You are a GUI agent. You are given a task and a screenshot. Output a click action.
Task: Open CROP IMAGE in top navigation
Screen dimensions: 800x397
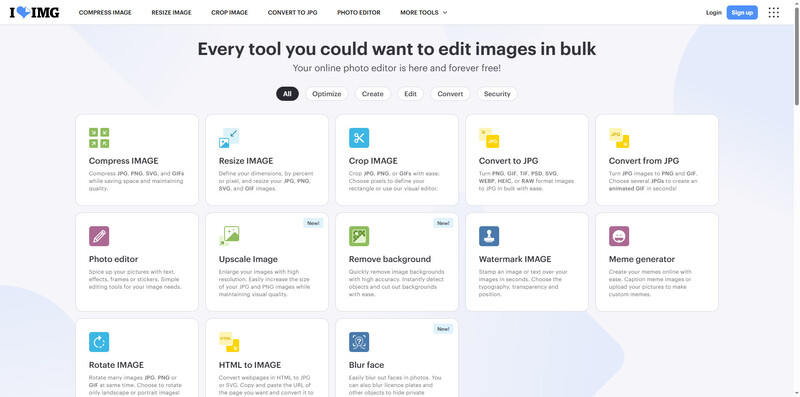coord(230,13)
